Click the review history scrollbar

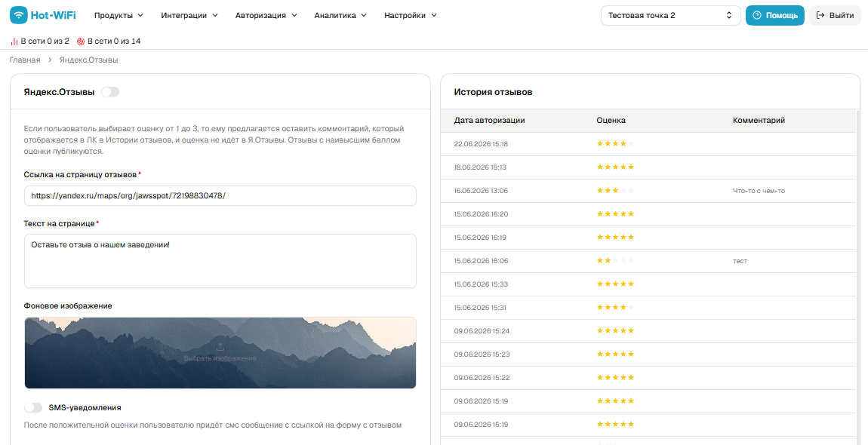point(858,277)
